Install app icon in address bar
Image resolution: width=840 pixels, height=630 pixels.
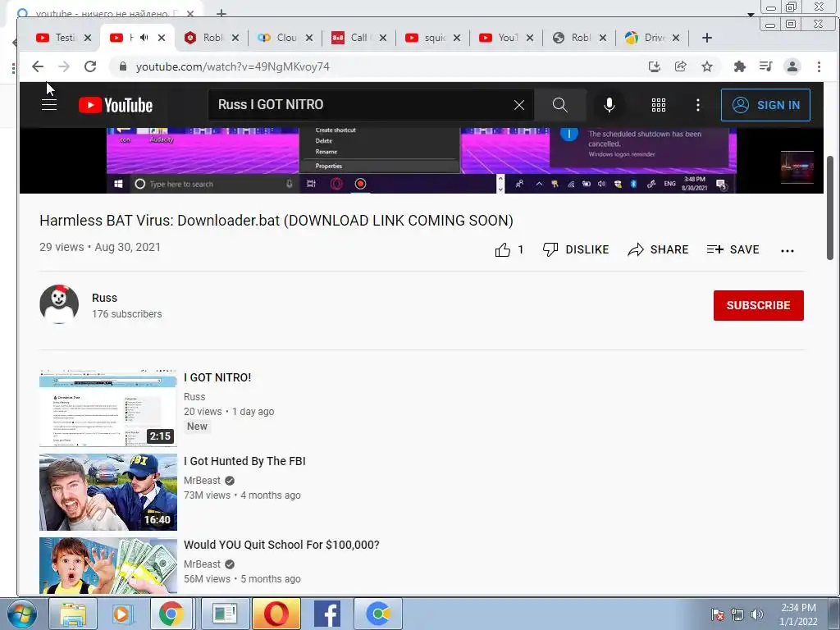654,66
